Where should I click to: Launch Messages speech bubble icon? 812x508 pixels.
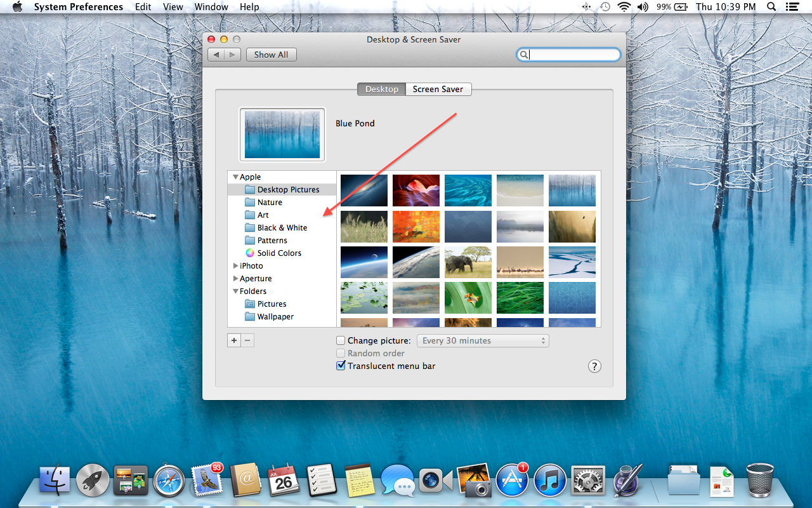(398, 480)
